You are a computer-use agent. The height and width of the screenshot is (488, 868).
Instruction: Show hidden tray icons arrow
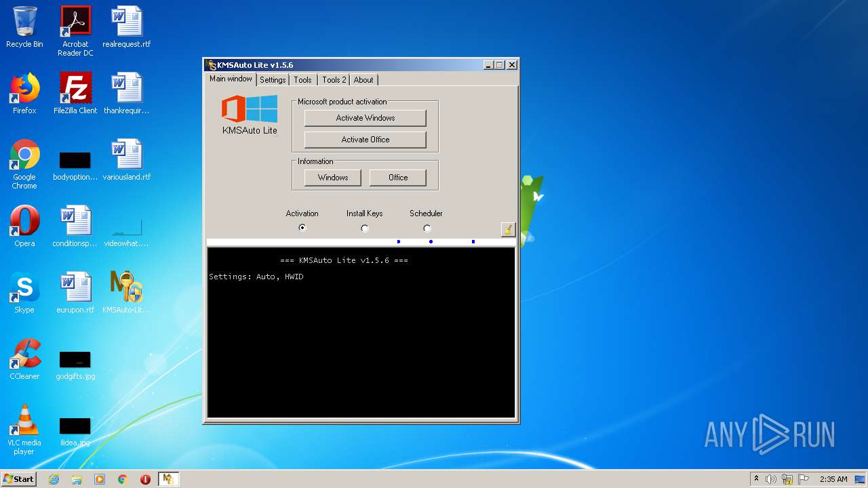(756, 479)
